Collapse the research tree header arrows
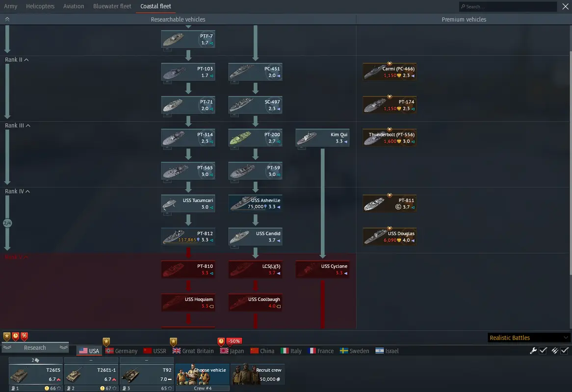The height and width of the screenshot is (392, 572). coord(7,19)
